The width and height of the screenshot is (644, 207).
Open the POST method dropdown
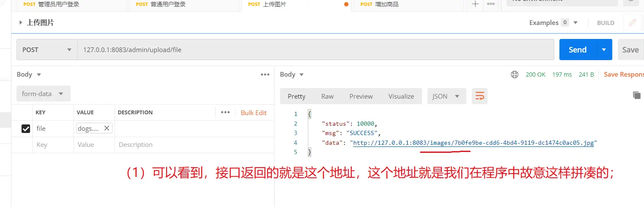47,50
